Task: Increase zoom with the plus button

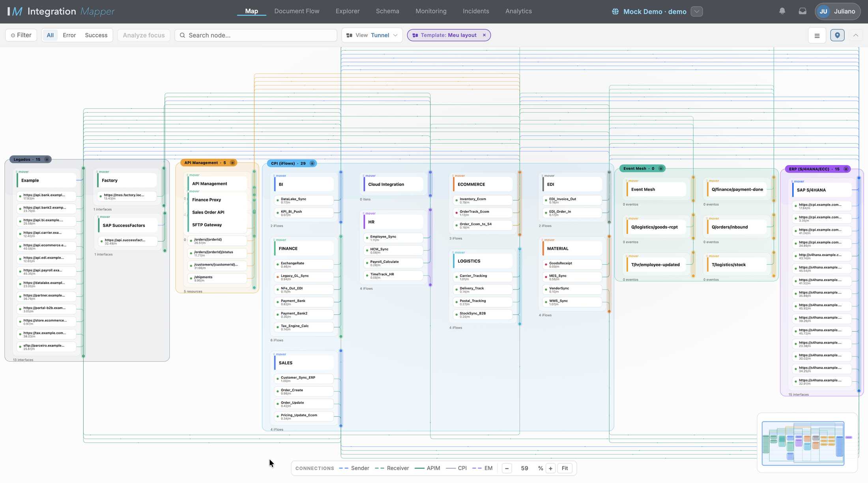Action: [550, 468]
